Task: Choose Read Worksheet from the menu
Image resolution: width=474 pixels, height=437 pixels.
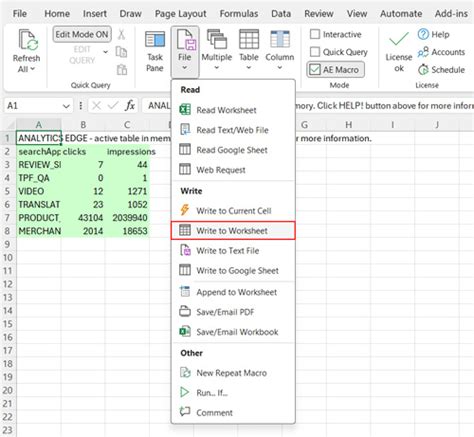Action: [233, 110]
